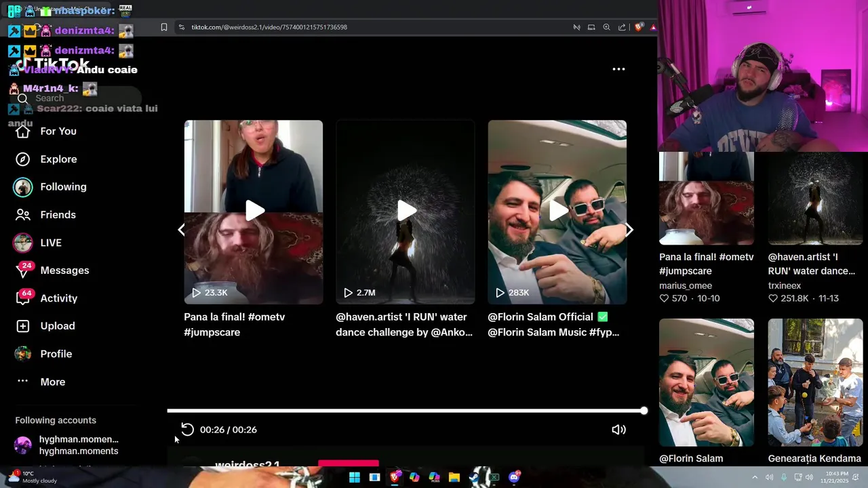Screen dimensions: 868x488
Task: Open the Florin Salam sidebar thumbnail
Action: click(x=707, y=382)
